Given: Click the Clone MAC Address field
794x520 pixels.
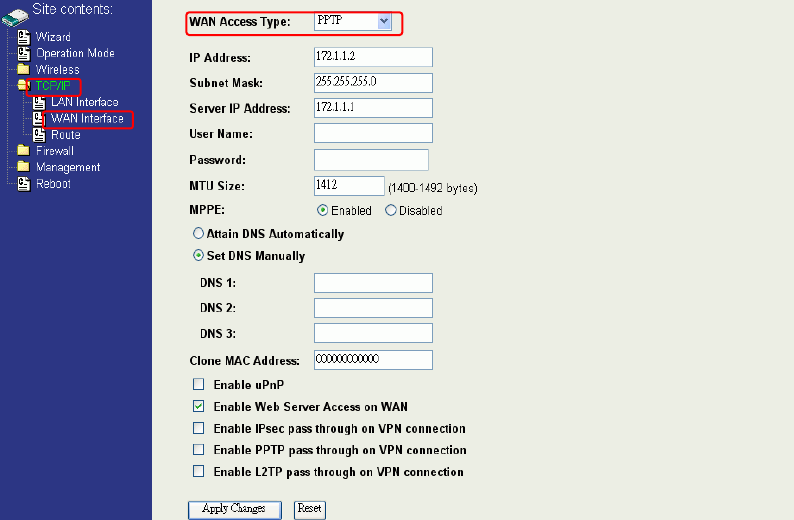Looking at the screenshot, I should (x=373, y=360).
